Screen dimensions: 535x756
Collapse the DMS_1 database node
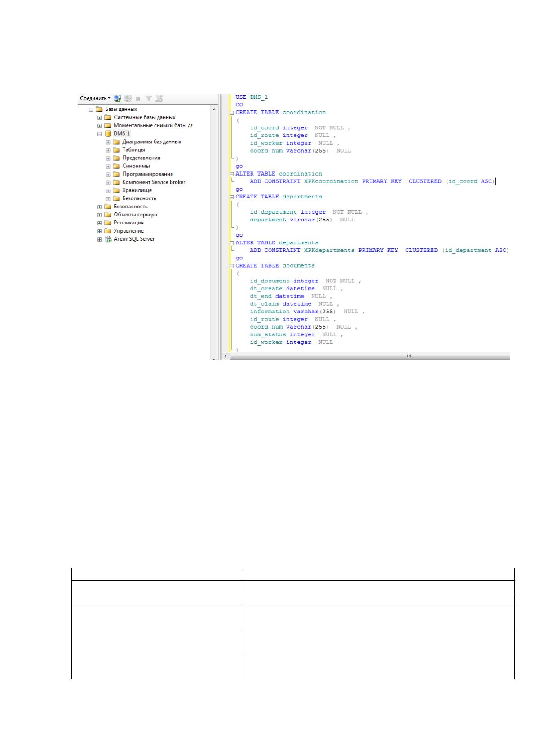(100, 134)
